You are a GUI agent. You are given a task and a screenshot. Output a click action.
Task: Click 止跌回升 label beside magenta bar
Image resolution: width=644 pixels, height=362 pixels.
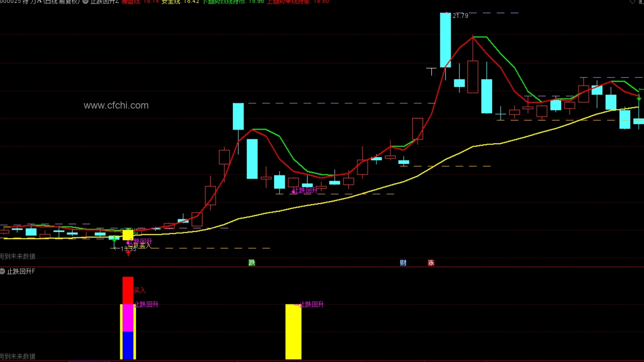(146, 304)
